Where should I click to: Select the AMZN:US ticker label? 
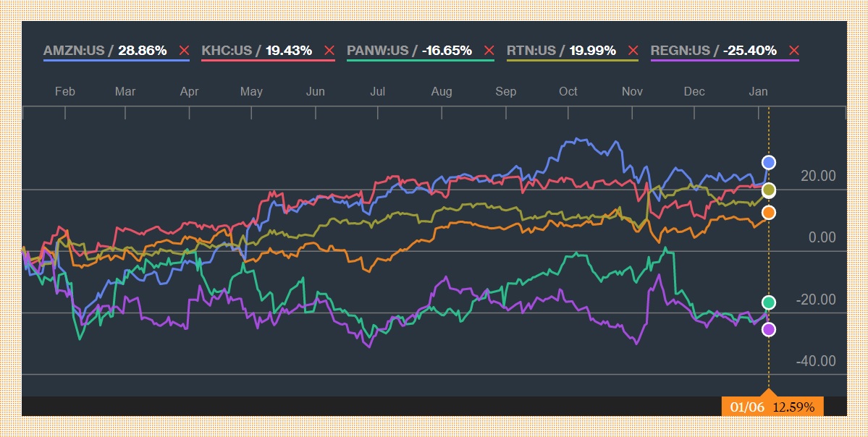[x=75, y=51]
